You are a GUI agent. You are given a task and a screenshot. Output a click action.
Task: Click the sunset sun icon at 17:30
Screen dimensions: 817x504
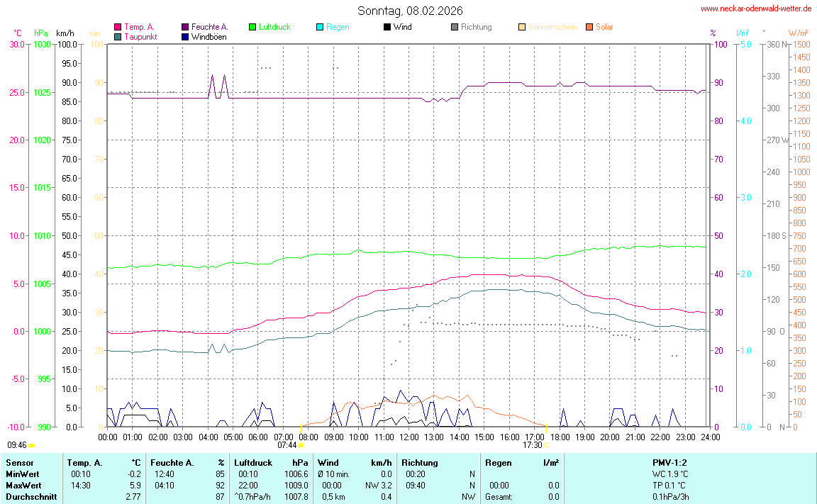pyautogui.click(x=546, y=445)
